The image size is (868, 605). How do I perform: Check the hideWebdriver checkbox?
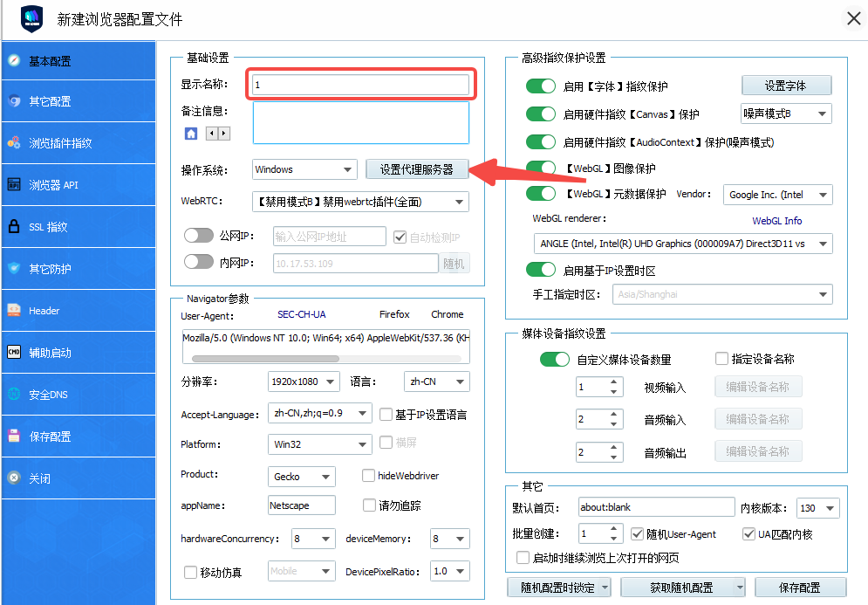click(369, 476)
